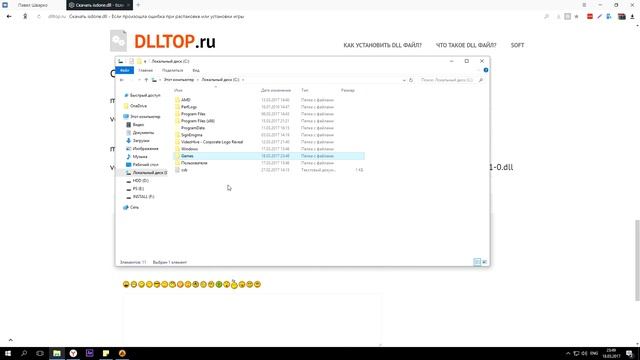Select Этот компьютер in navigation pane
This screenshot has height=360, width=640.
tap(145, 117)
